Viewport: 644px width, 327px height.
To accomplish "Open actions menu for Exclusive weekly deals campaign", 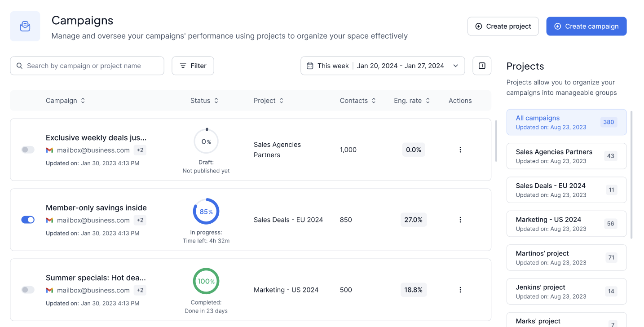I will [460, 150].
